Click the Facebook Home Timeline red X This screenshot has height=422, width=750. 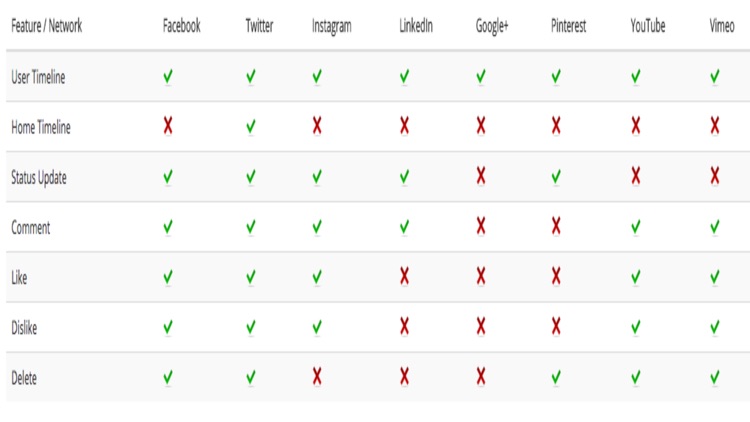coord(168,126)
